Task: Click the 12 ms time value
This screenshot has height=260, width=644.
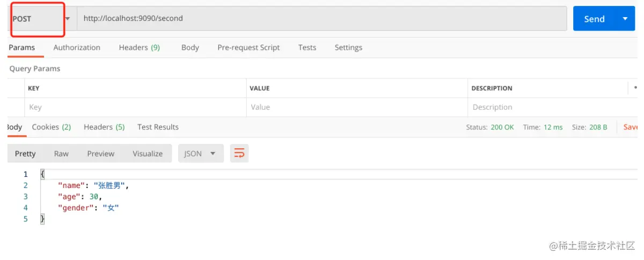Action: 553,127
